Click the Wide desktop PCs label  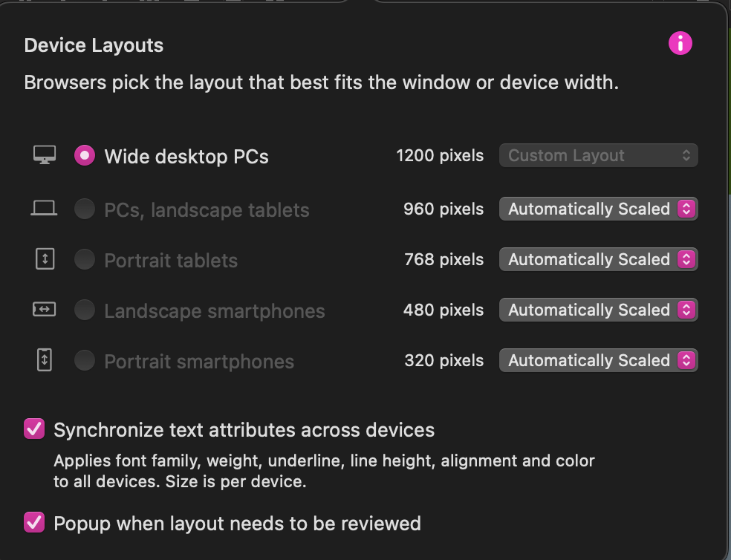pos(186,157)
